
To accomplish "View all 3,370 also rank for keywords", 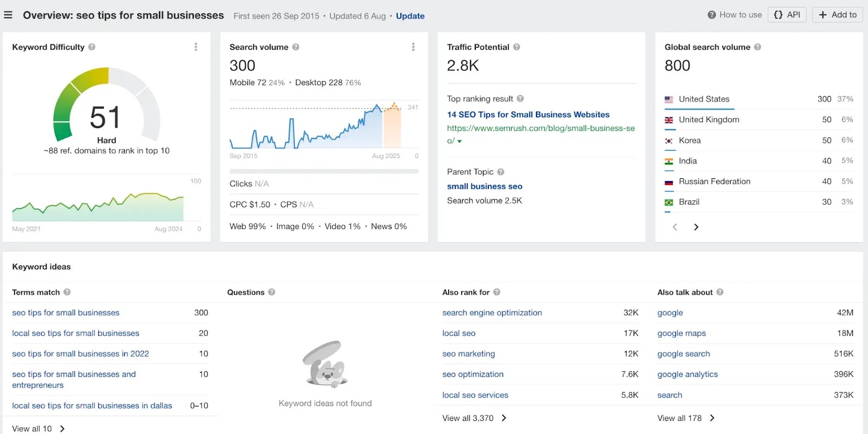I will pos(475,418).
